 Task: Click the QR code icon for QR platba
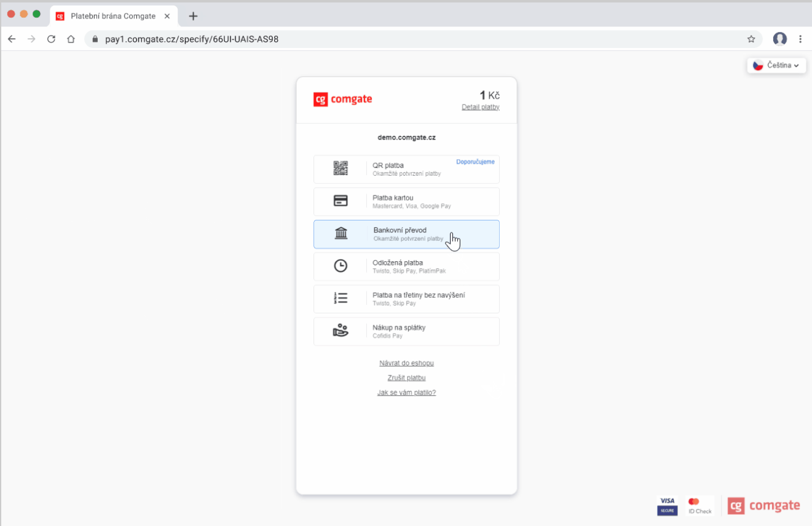click(x=341, y=168)
